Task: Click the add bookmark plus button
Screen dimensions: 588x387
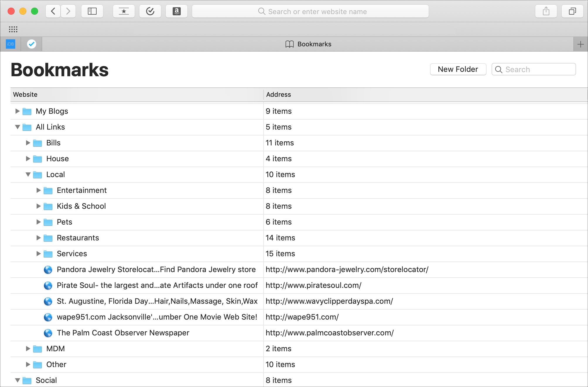Action: click(580, 44)
